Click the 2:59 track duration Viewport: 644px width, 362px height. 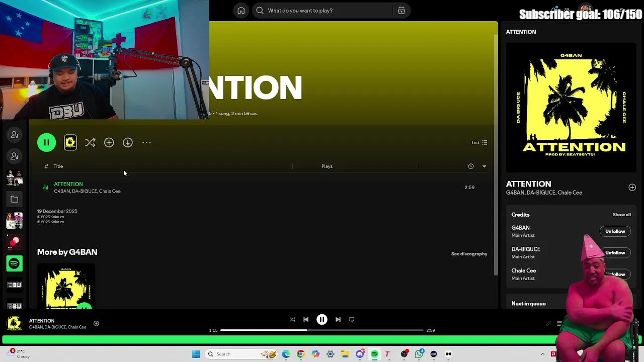tap(469, 188)
